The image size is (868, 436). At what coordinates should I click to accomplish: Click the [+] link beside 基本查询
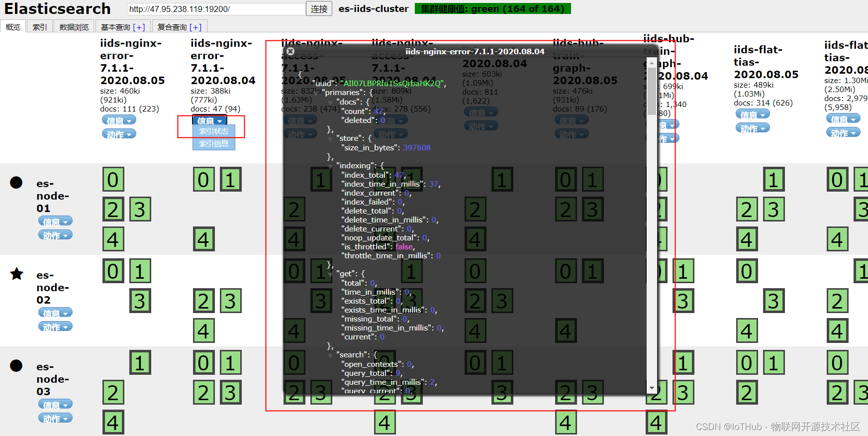click(x=139, y=27)
